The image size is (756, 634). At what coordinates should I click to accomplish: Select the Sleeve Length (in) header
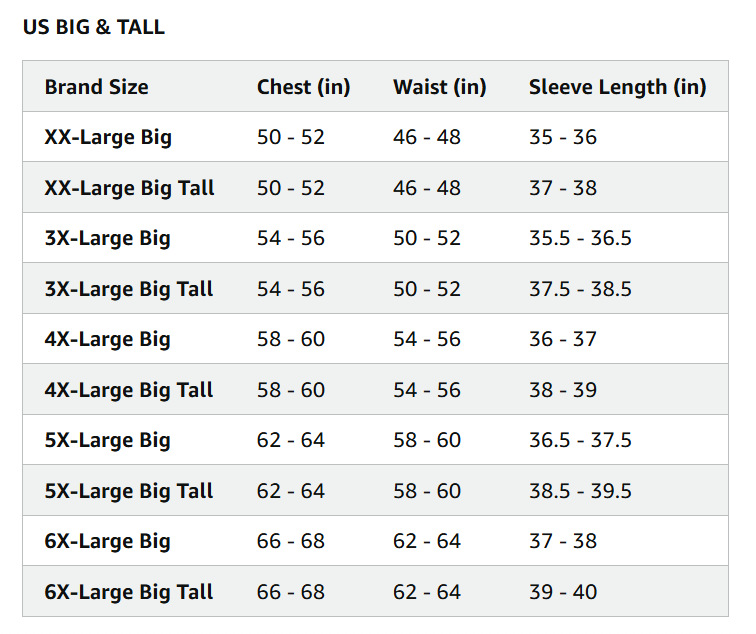click(x=617, y=87)
